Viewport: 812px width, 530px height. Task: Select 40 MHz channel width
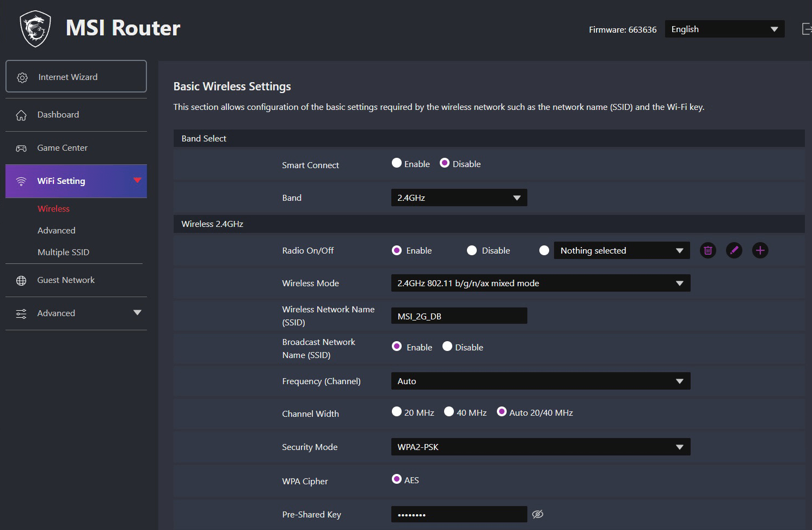coord(449,412)
